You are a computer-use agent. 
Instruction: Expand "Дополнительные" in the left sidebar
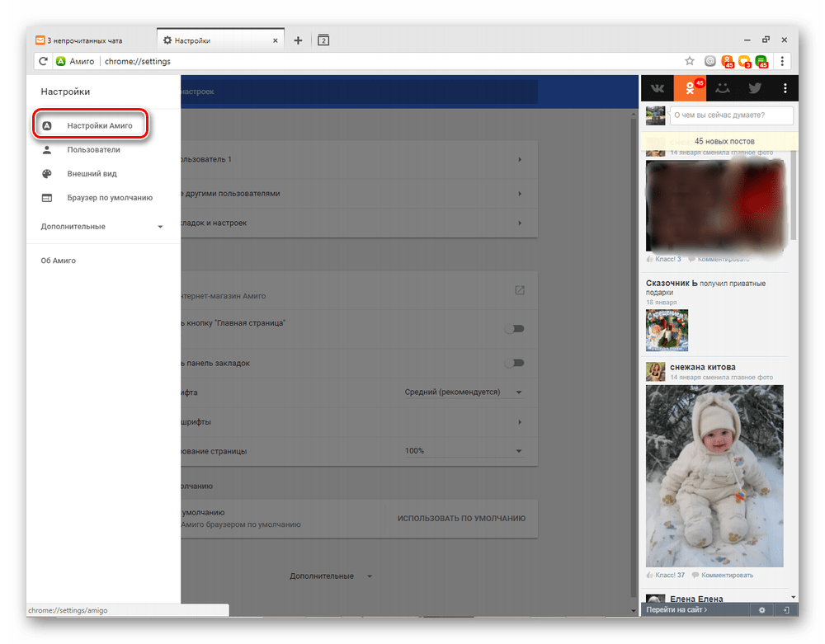[x=102, y=227]
